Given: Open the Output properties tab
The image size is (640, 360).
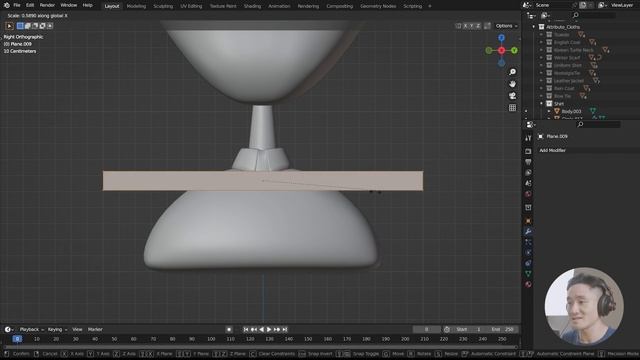Looking at the screenshot, I should (528, 162).
